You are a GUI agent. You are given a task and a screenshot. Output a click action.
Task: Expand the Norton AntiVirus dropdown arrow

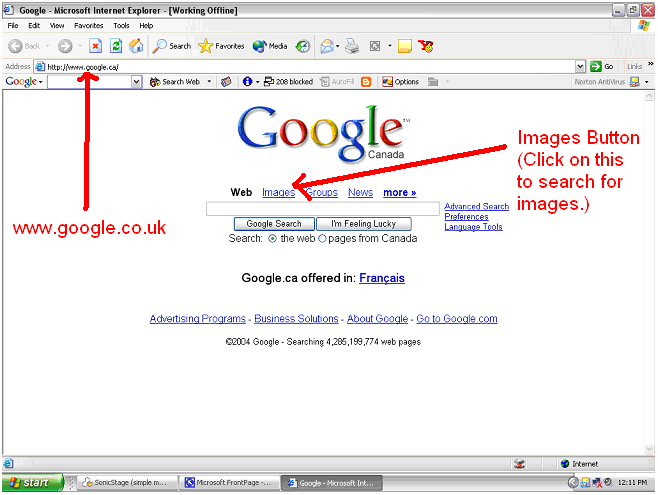[x=647, y=81]
